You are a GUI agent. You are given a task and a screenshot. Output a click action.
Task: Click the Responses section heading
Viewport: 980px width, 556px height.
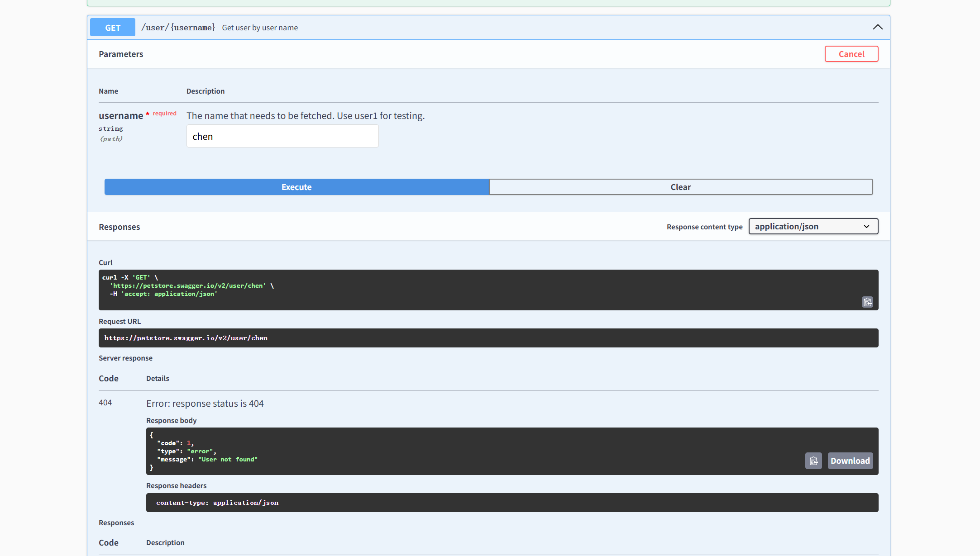pos(120,227)
